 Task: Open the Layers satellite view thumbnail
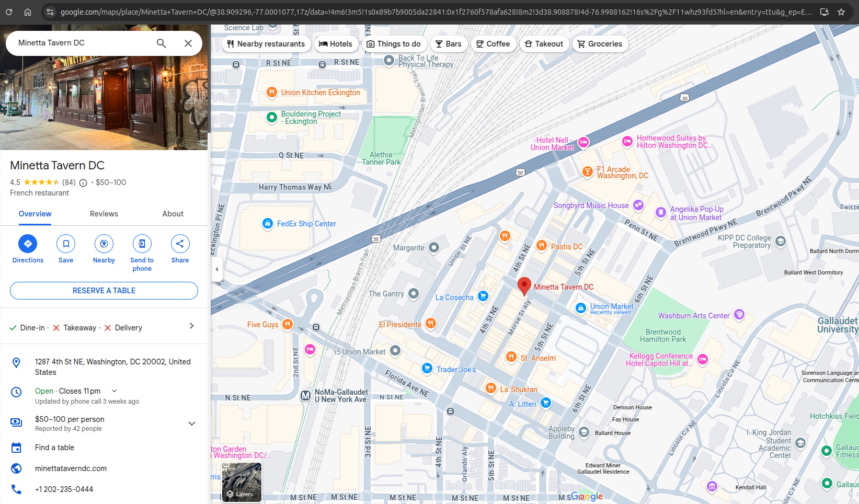241,482
